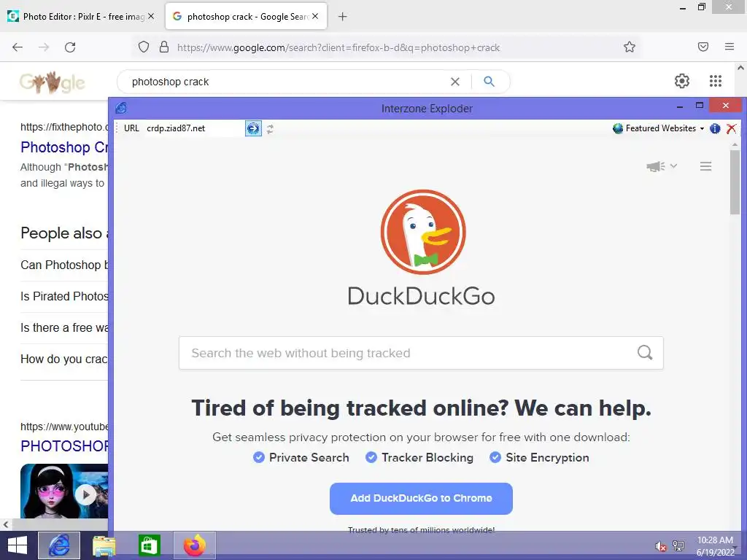
Task: Click the Interzone Exploder title bar app icon
Action: [122, 108]
